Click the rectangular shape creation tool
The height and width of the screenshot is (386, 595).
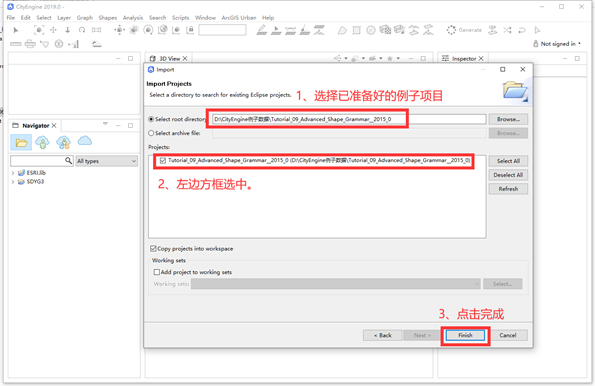click(356, 30)
